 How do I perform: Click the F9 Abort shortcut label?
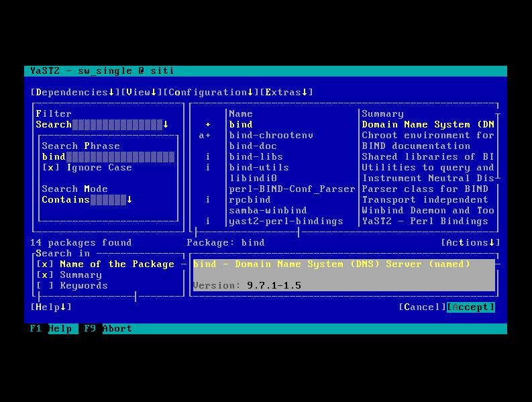coord(108,329)
